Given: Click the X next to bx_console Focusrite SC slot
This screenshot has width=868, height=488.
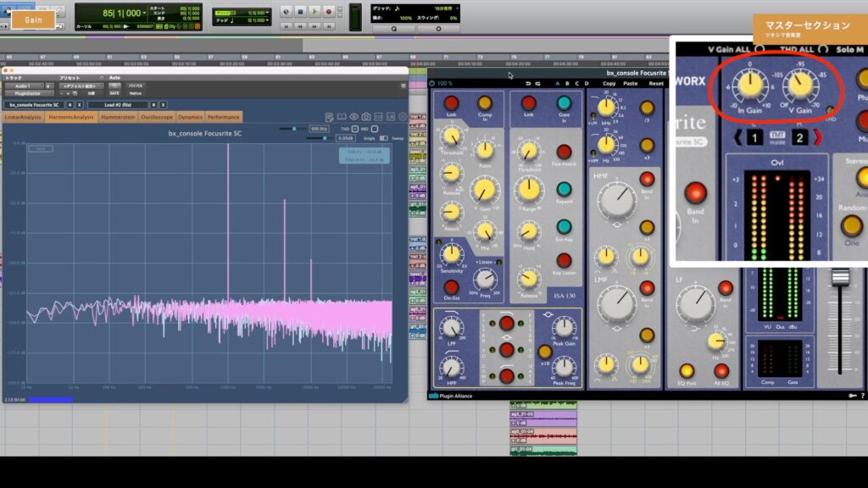Looking at the screenshot, I should coord(79,104).
